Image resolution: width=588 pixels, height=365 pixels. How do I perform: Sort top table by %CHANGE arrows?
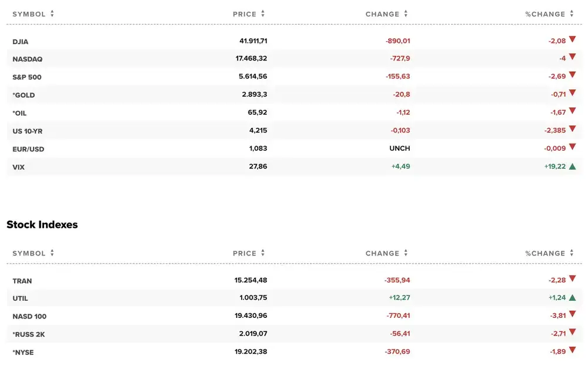(572, 14)
